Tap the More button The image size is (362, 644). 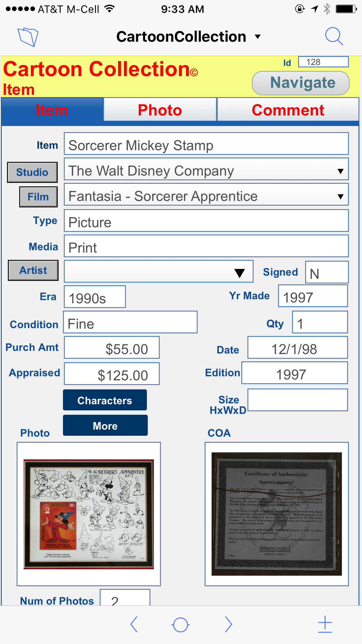tap(105, 426)
